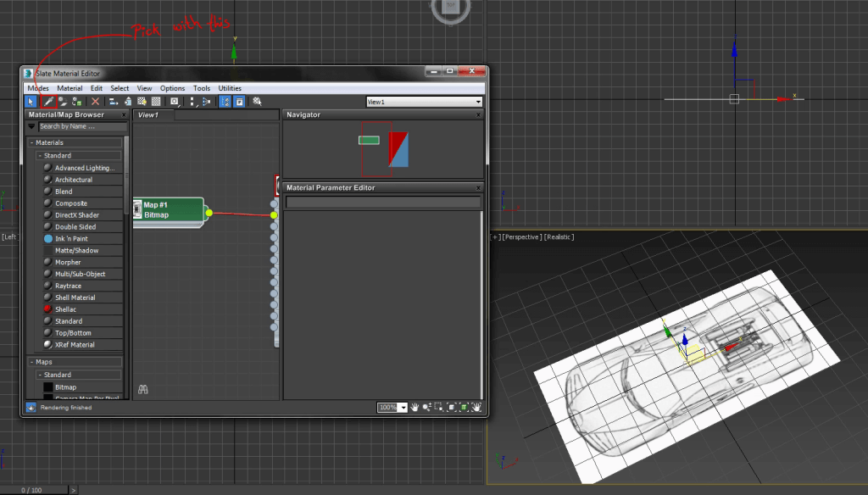This screenshot has width=868, height=495.
Task: Toggle the Parameter Editor panel button
Action: (x=239, y=102)
